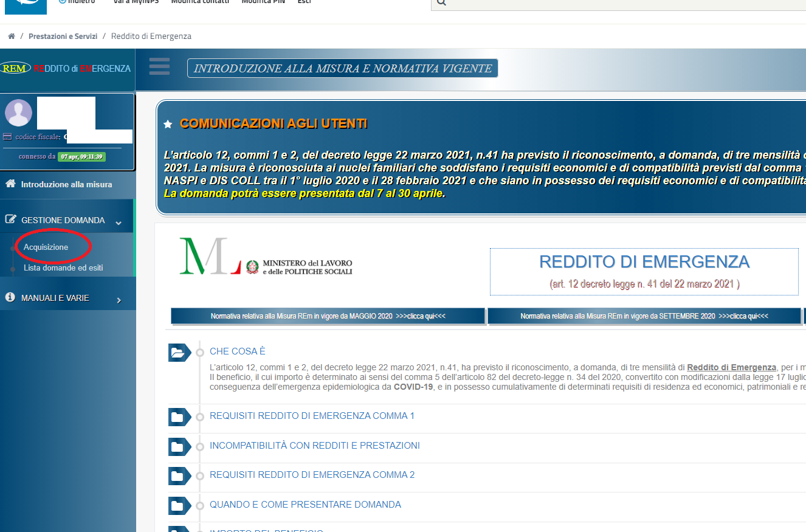
Task: Open Lista domande ed esiti
Action: 63,268
